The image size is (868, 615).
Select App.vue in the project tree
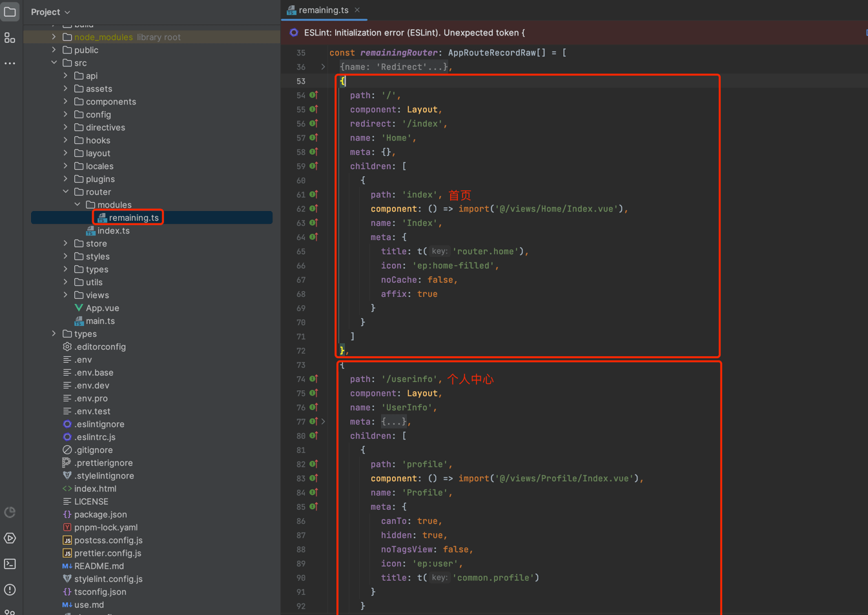point(102,308)
